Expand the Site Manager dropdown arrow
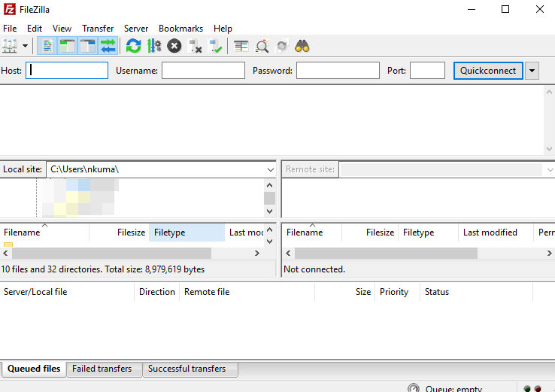The width and height of the screenshot is (555, 392). pyautogui.click(x=25, y=46)
